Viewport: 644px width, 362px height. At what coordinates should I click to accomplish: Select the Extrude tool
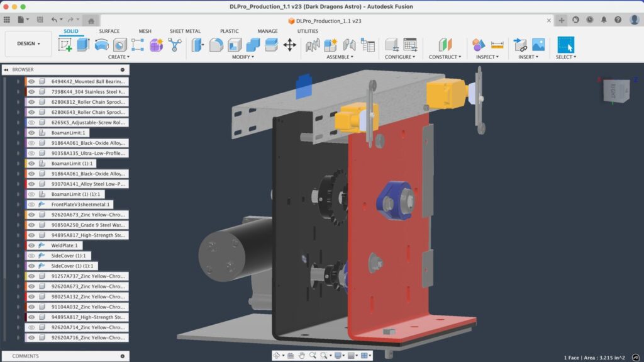coord(84,45)
